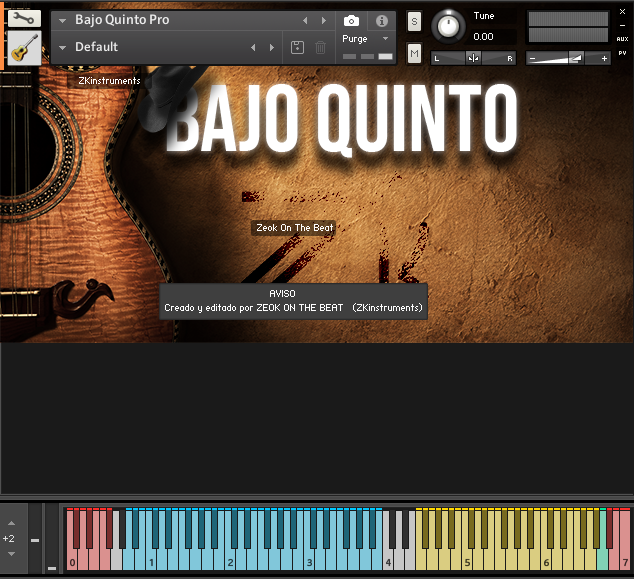Save the current snapshot

(x=297, y=47)
